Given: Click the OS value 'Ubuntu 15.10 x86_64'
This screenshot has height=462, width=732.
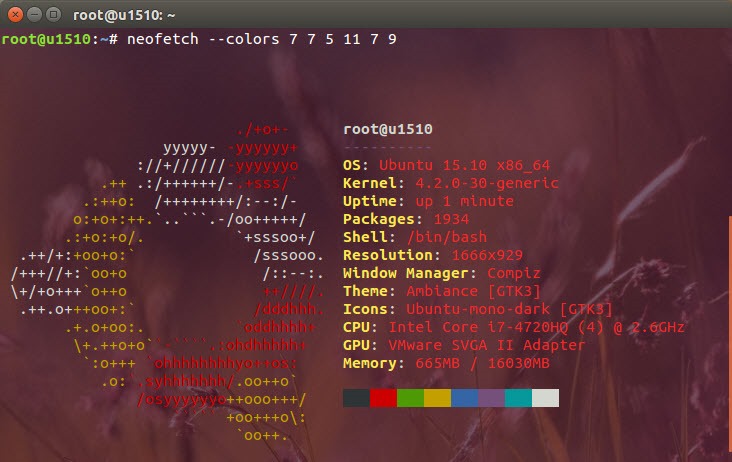Looking at the screenshot, I should point(465,165).
